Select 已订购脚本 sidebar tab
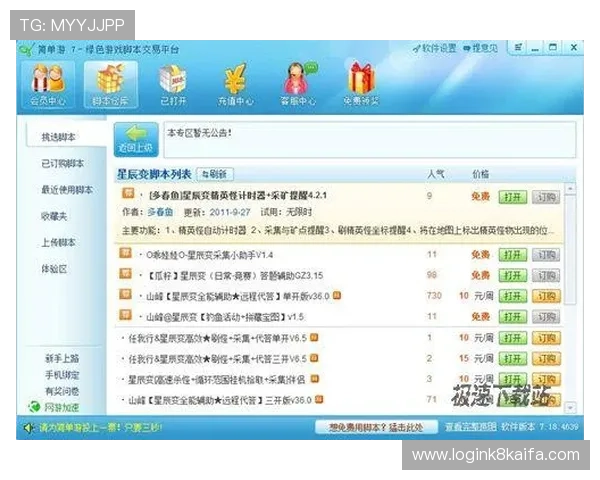Image resolution: width=600 pixels, height=480 pixels. (62, 163)
